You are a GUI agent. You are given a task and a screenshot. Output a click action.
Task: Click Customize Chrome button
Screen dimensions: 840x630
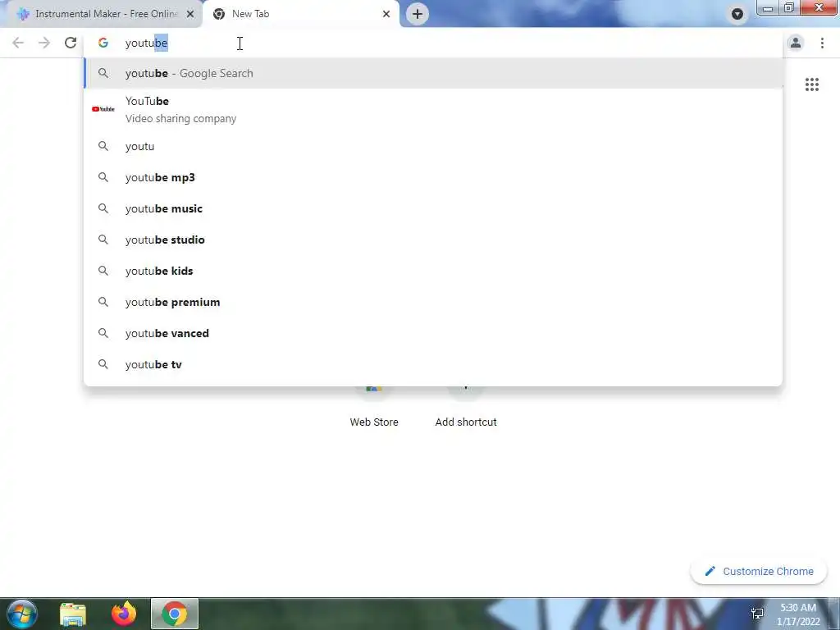(x=759, y=571)
